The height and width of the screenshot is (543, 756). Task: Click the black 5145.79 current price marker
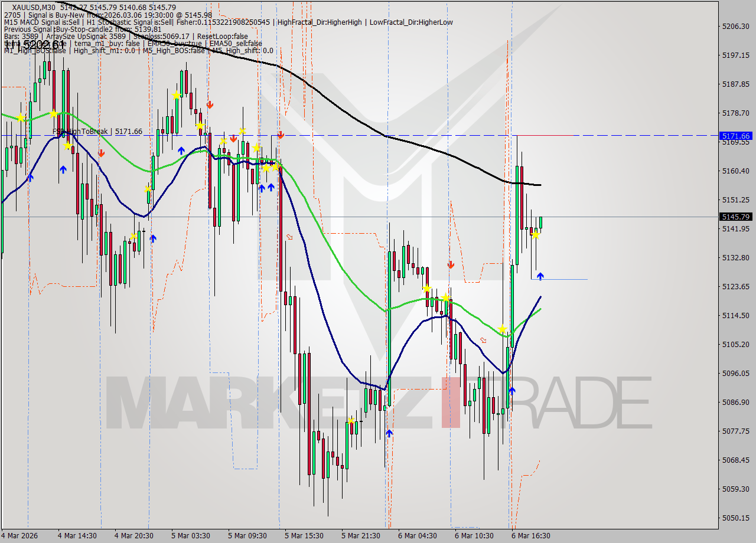pos(735,217)
